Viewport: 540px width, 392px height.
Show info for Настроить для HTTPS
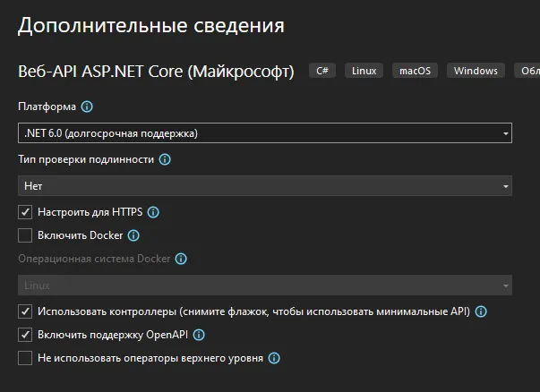click(153, 212)
